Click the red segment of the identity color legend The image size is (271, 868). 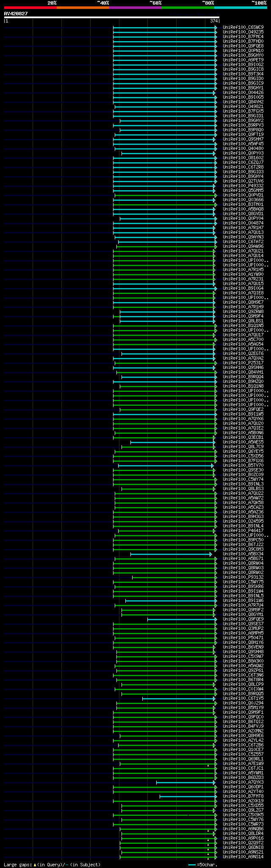[x=30, y=8]
